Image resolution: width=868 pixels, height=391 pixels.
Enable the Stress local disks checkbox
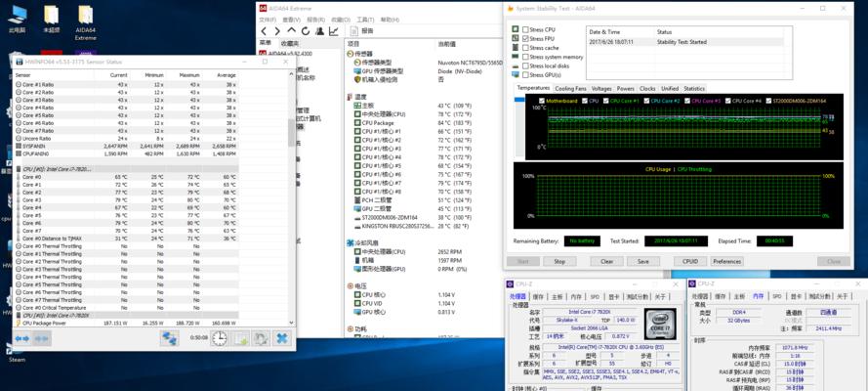525,65
